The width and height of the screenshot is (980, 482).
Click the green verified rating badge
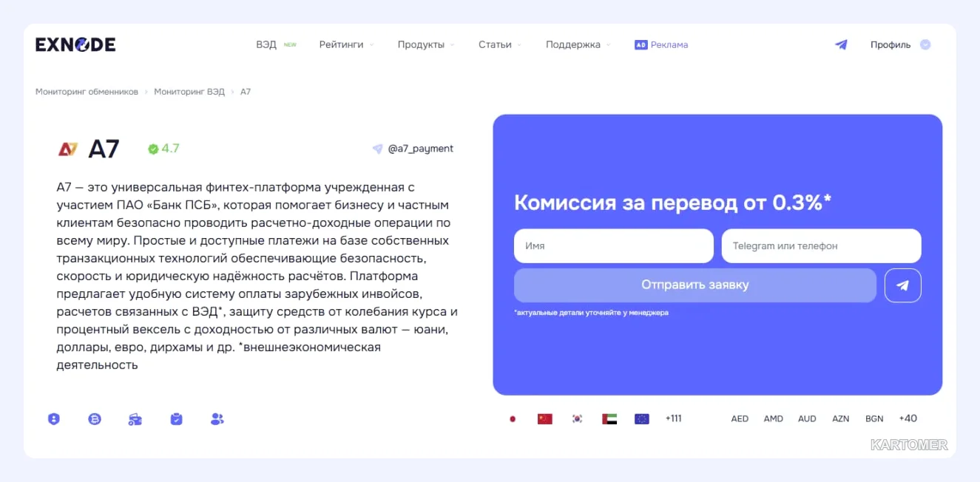click(x=153, y=149)
